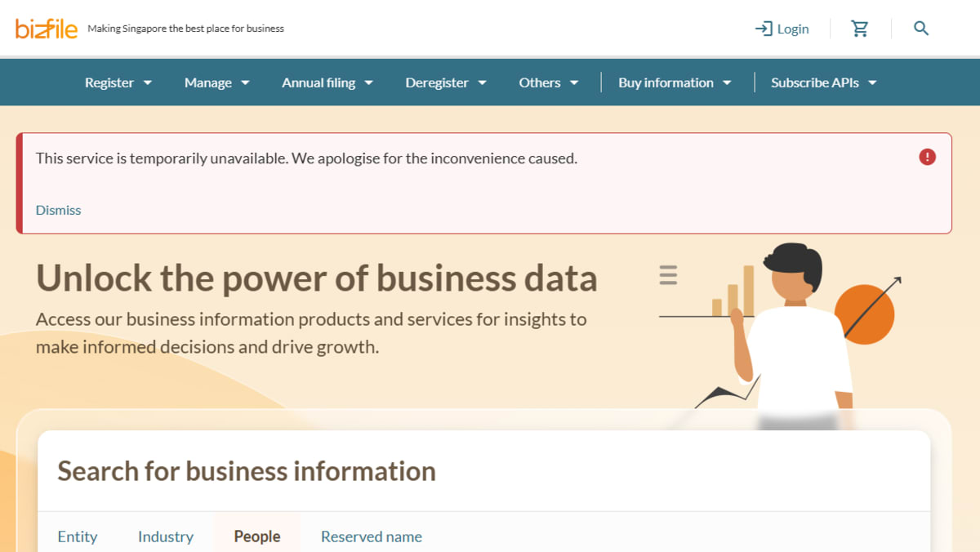Viewport: 980px width, 552px height.
Task: Click the 'Making Singapore the best place' tagline
Action: [x=186, y=29]
